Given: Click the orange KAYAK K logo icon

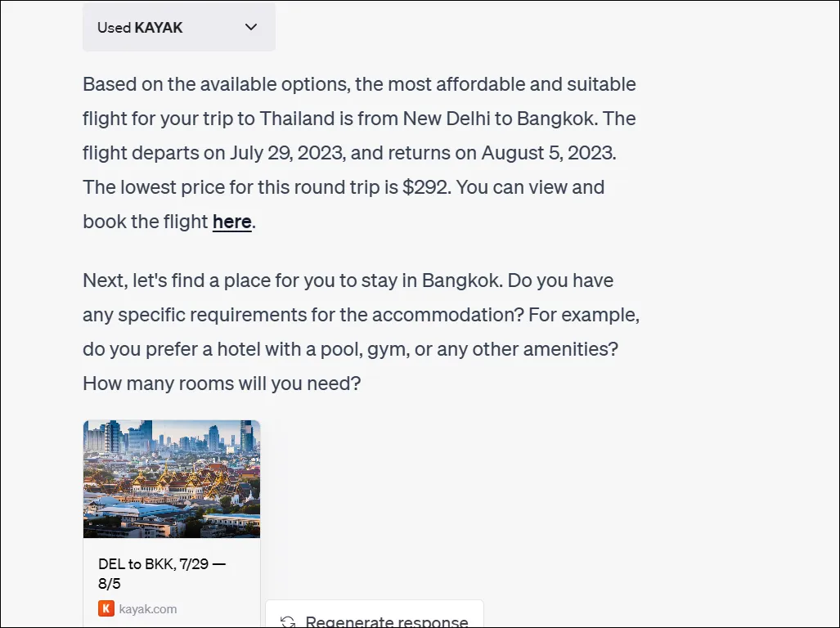Looking at the screenshot, I should (106, 608).
